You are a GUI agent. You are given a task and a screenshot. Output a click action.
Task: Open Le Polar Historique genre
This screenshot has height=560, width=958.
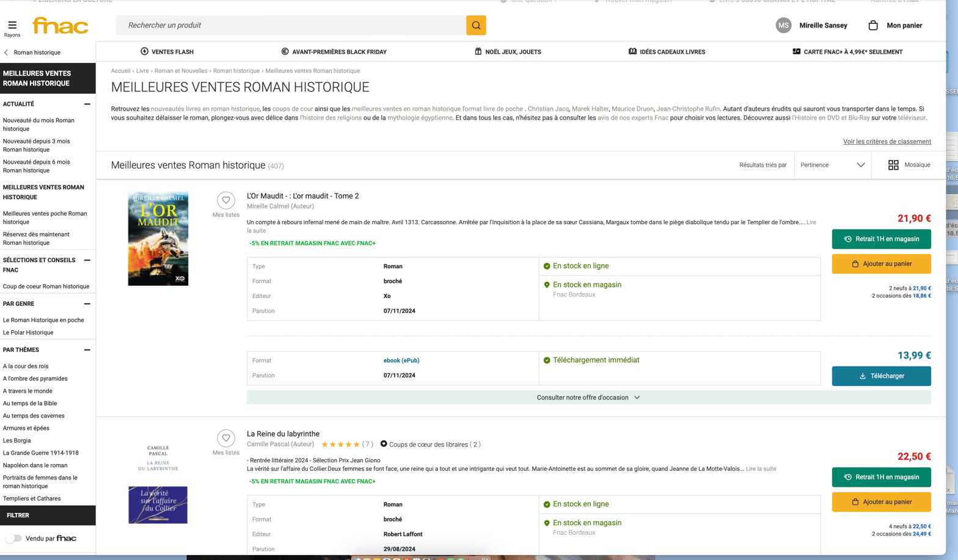pyautogui.click(x=28, y=333)
